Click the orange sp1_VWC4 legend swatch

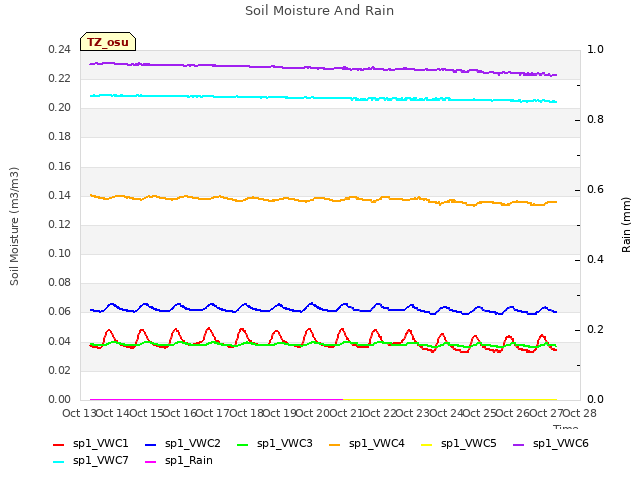[x=335, y=444]
